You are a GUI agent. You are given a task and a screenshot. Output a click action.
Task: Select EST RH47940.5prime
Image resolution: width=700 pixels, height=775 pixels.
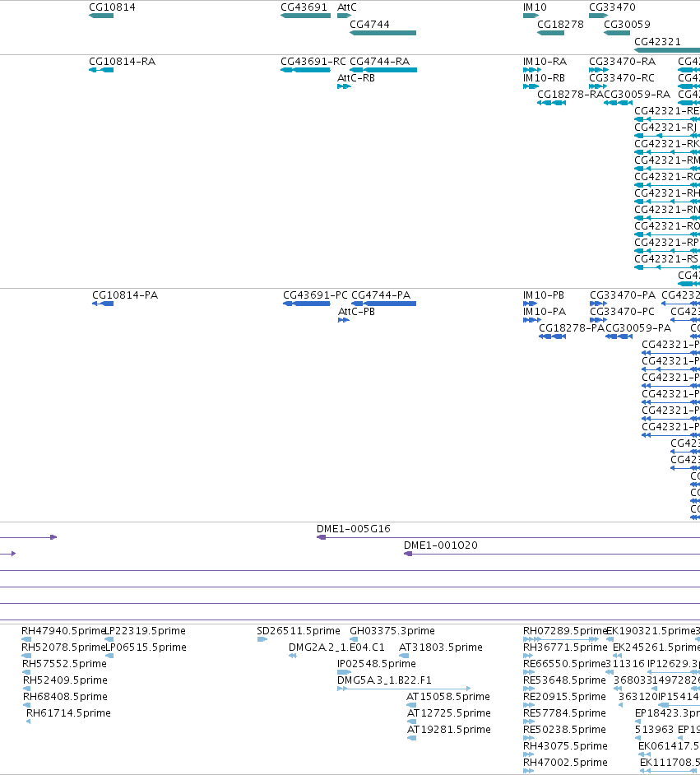coord(63,631)
